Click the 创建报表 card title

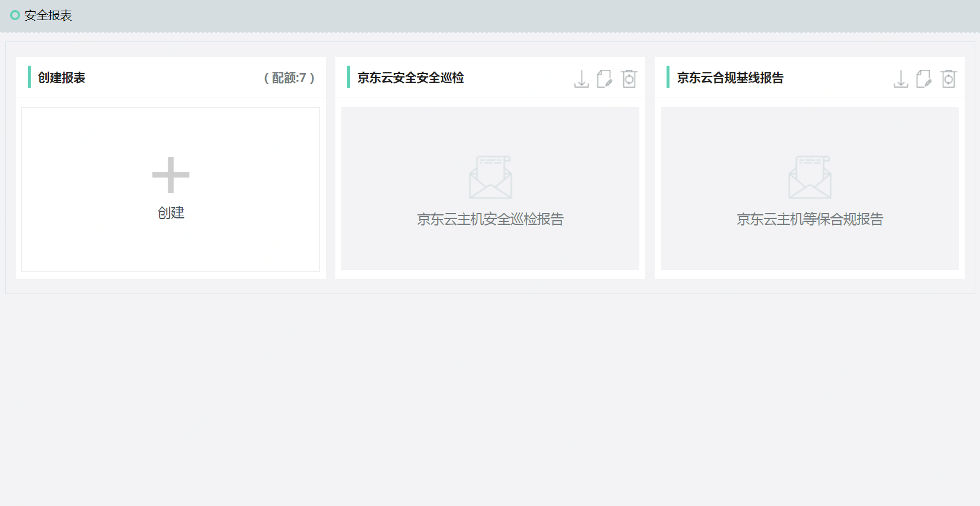(62, 78)
